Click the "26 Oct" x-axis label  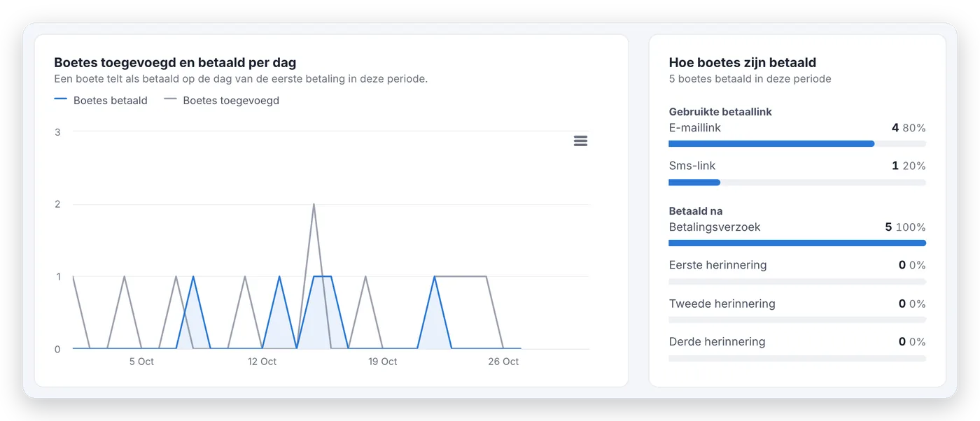click(x=504, y=362)
